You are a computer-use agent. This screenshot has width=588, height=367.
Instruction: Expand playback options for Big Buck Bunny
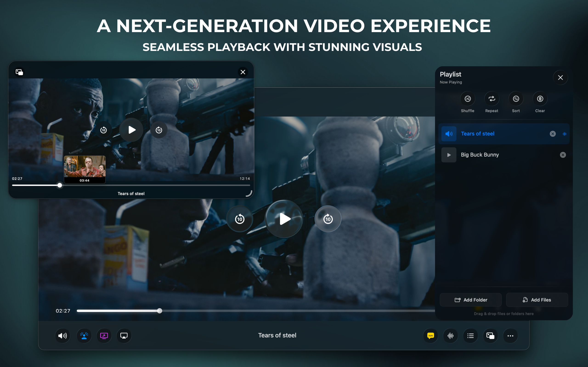click(x=449, y=155)
